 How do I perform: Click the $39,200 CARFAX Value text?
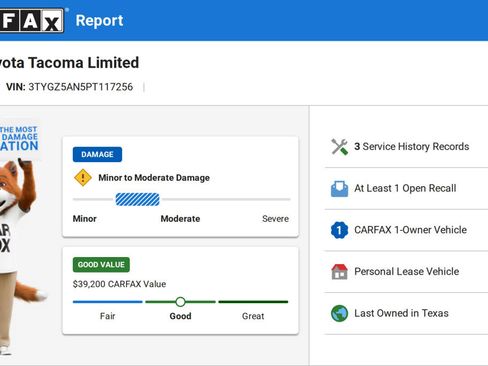[119, 284]
